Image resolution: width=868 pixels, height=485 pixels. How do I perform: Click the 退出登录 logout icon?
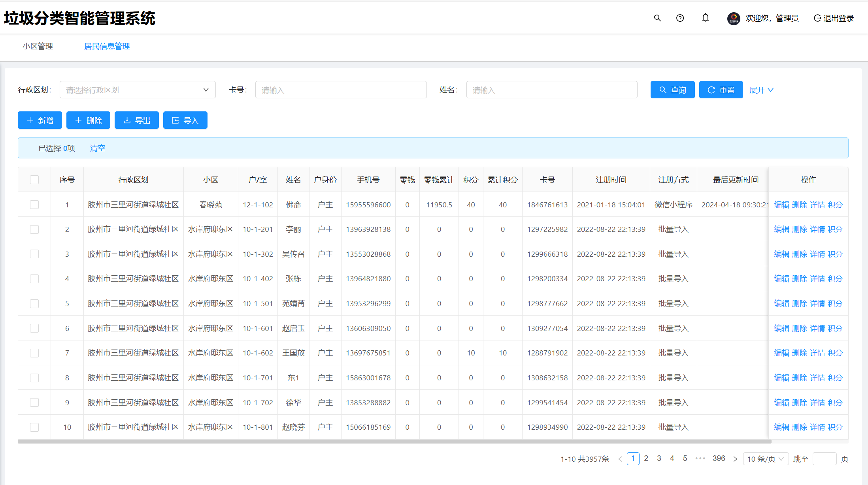click(817, 18)
